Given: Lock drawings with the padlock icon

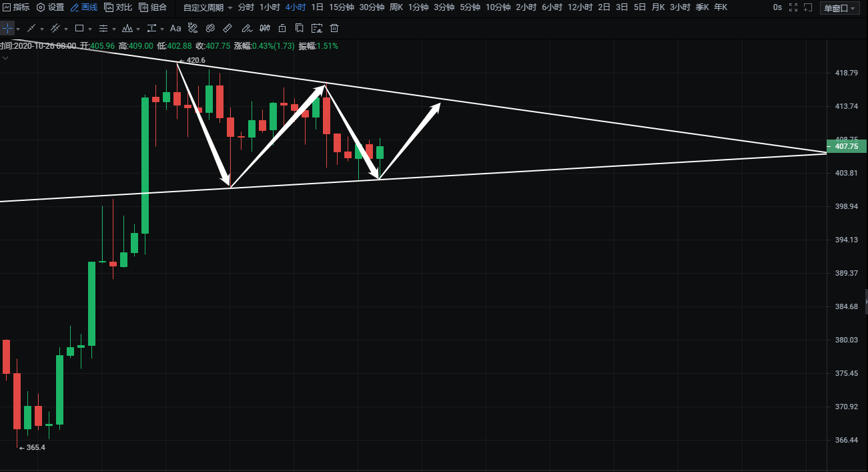Looking at the screenshot, I should (282, 29).
